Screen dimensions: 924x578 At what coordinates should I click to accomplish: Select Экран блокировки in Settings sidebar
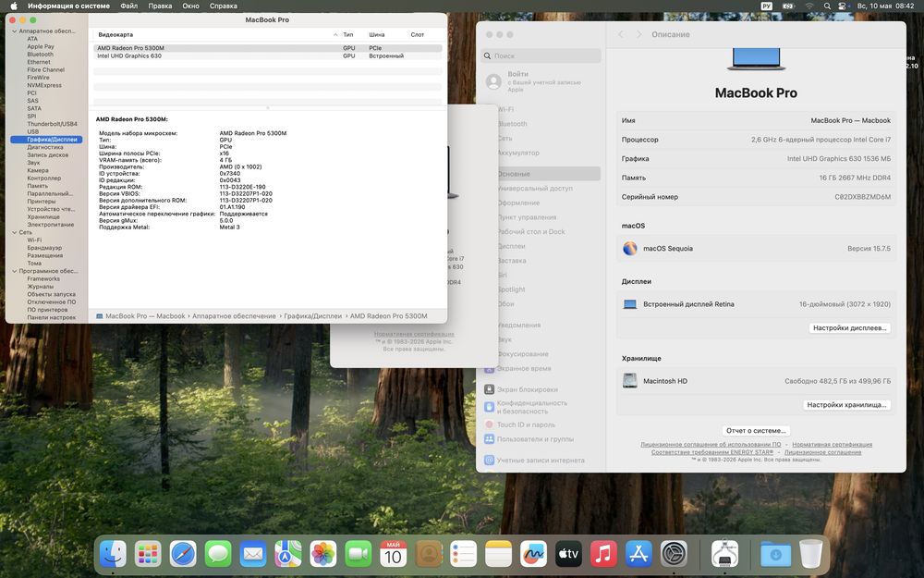tap(527, 389)
